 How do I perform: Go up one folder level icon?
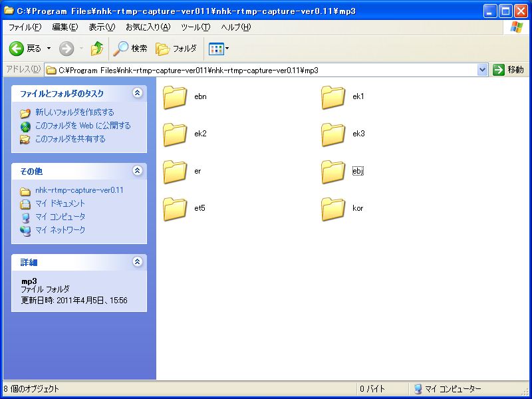pos(97,49)
